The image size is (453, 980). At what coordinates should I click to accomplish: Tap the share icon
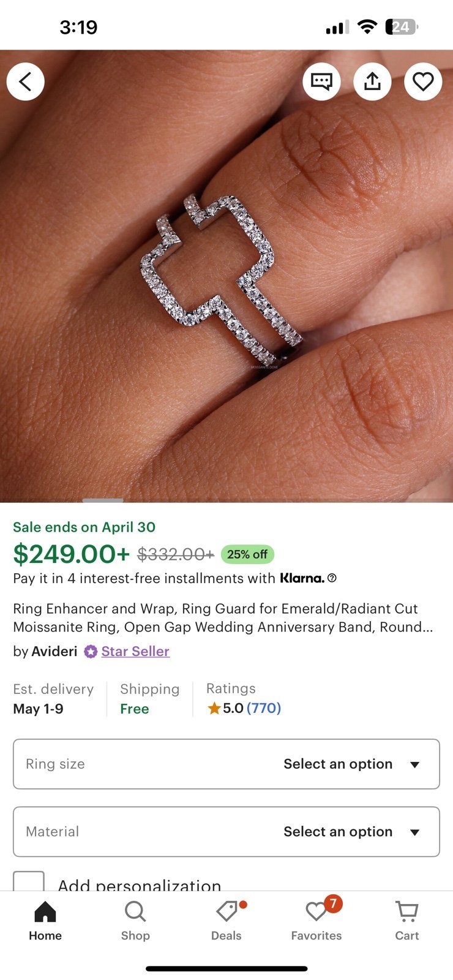click(x=372, y=81)
